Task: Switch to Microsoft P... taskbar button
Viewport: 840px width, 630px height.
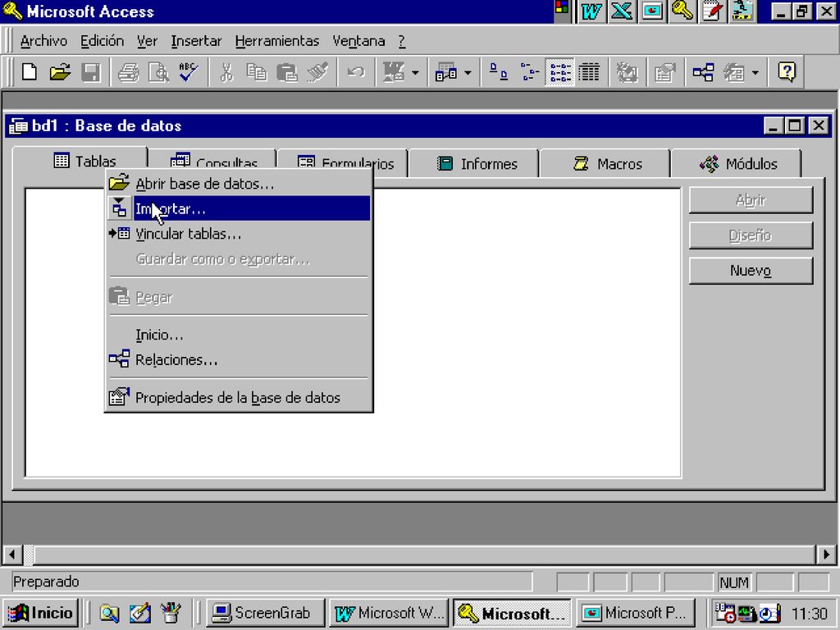Action: coord(635,612)
